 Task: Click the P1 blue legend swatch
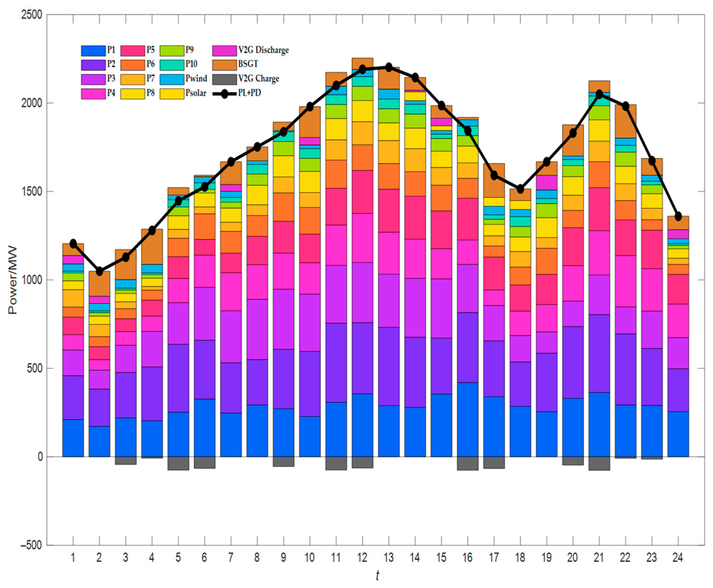pos(93,51)
